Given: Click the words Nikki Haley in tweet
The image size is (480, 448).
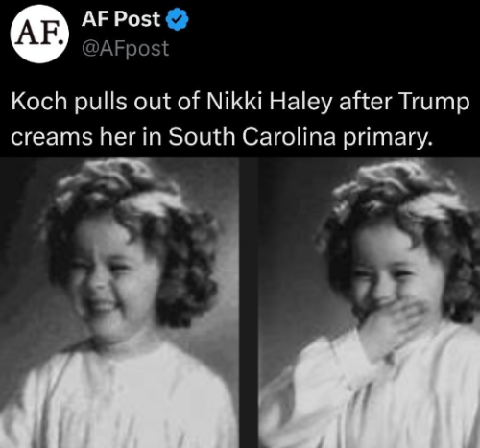Looking at the screenshot, I should [269, 102].
